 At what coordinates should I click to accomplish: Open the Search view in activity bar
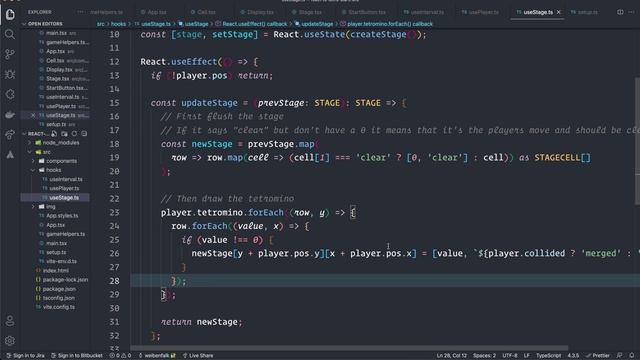10,34
